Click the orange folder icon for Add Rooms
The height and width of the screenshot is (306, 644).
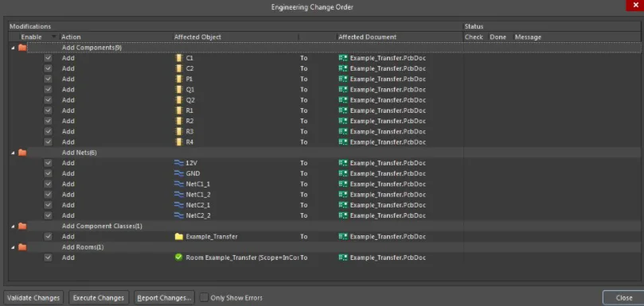(x=22, y=247)
